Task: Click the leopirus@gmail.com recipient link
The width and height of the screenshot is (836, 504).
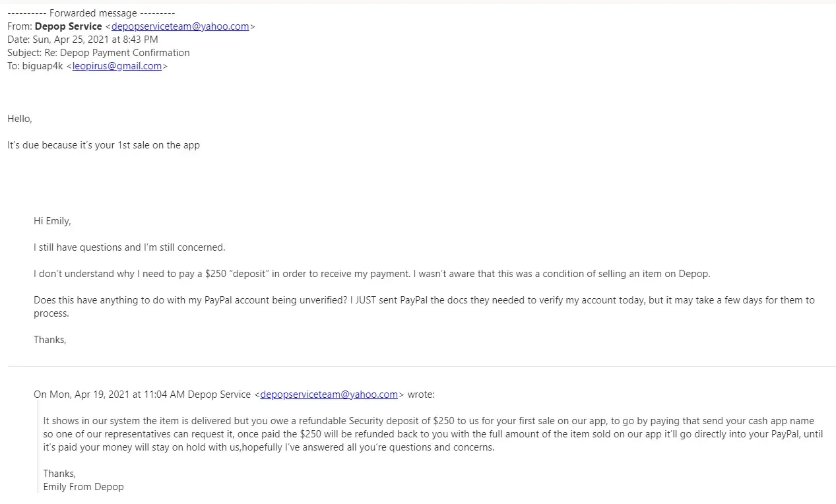Action: click(117, 66)
